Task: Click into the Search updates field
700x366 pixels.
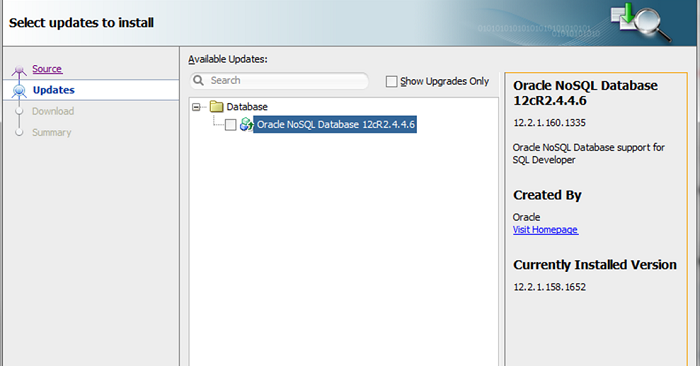Action: click(x=279, y=80)
